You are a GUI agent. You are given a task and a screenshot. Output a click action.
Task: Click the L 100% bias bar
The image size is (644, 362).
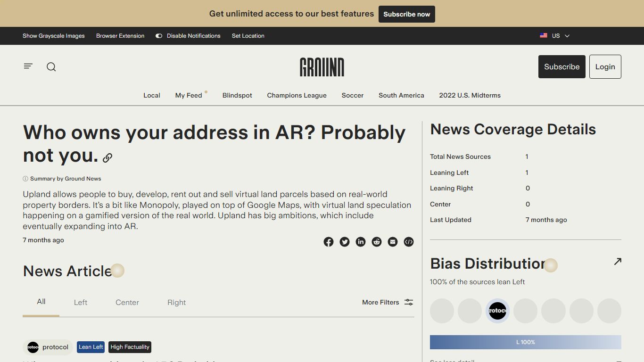click(526, 342)
